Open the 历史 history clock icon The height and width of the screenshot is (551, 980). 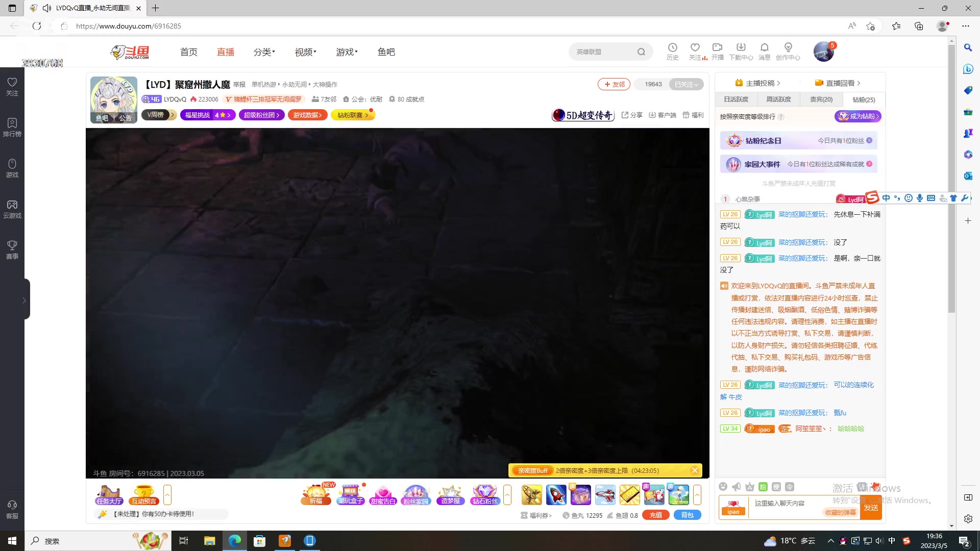click(672, 51)
